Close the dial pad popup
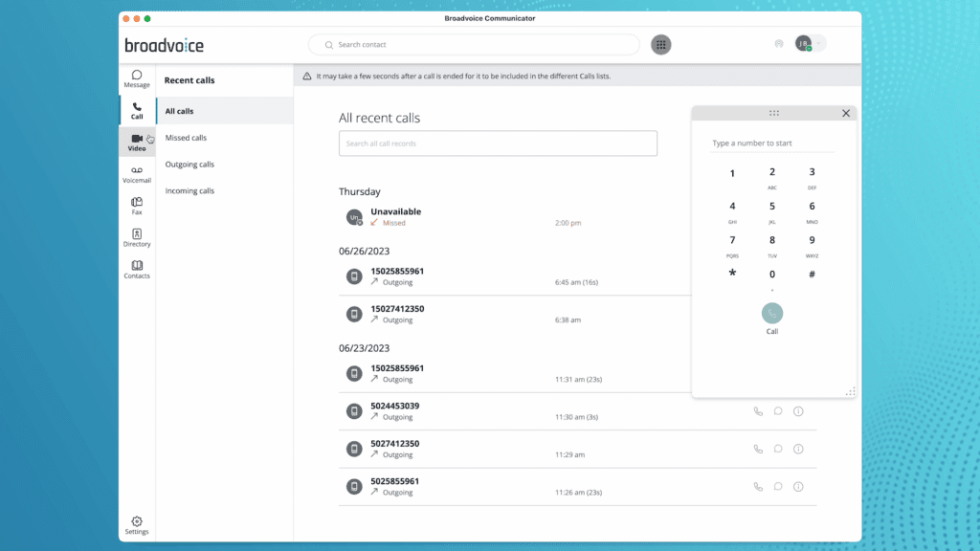 (x=846, y=113)
